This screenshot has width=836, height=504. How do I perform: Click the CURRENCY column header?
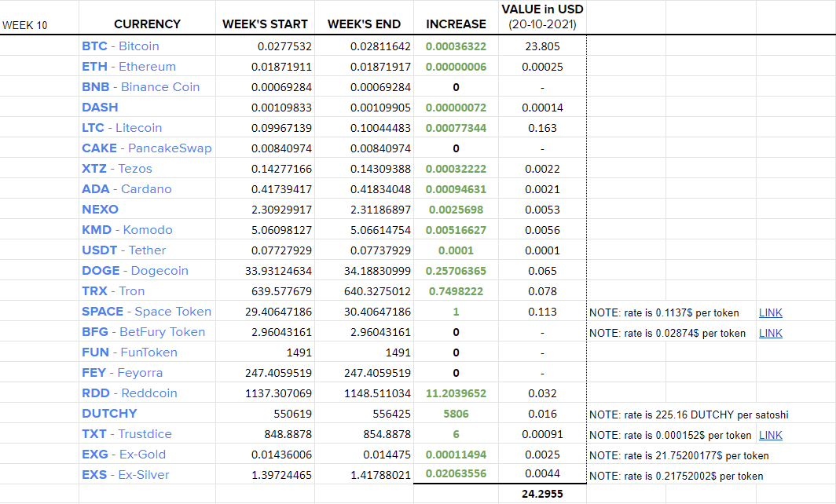pos(147,24)
